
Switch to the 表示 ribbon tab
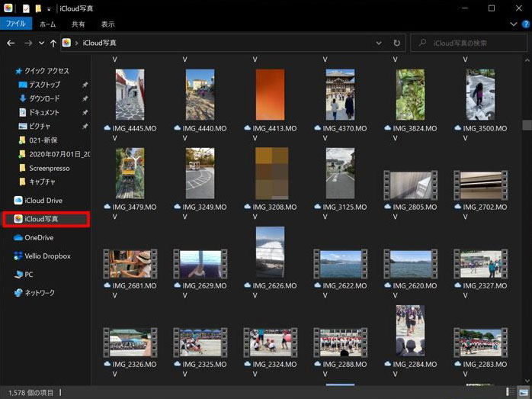click(108, 24)
